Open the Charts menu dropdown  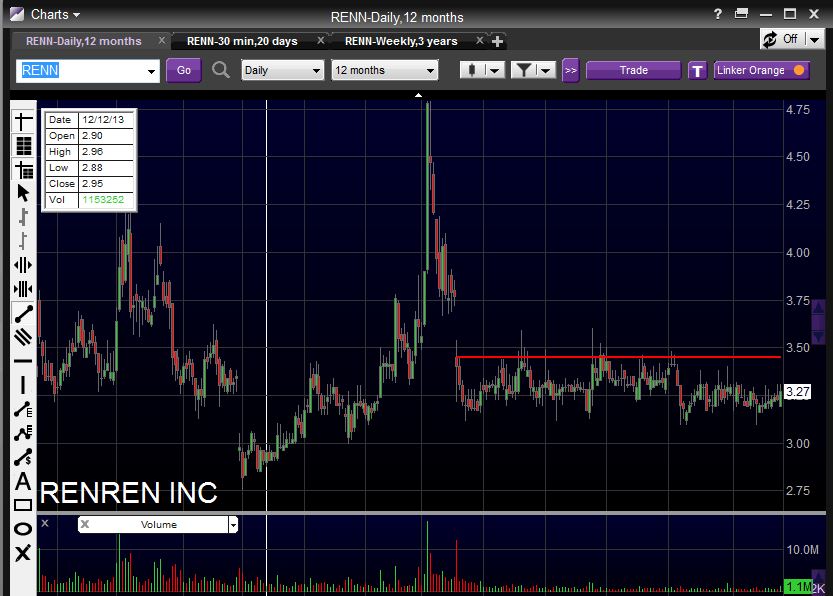point(55,14)
